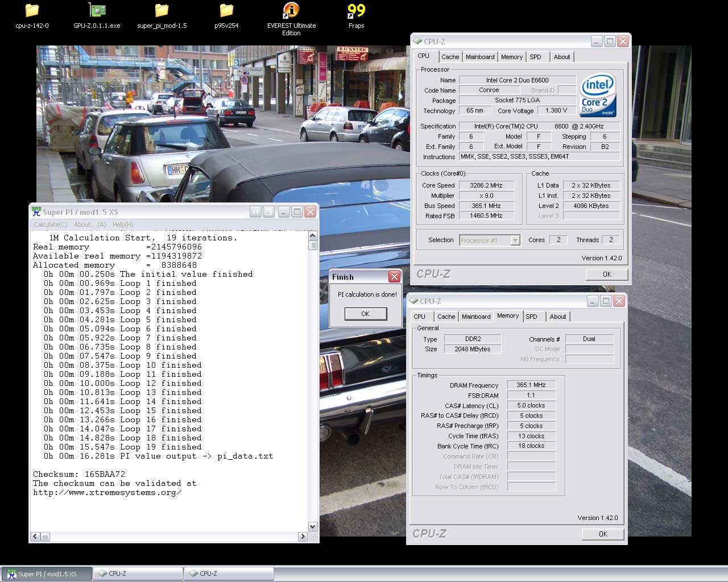This screenshot has width=728, height=582.
Task: Open the Help(H) menu in Super PI
Action: pyautogui.click(x=123, y=225)
